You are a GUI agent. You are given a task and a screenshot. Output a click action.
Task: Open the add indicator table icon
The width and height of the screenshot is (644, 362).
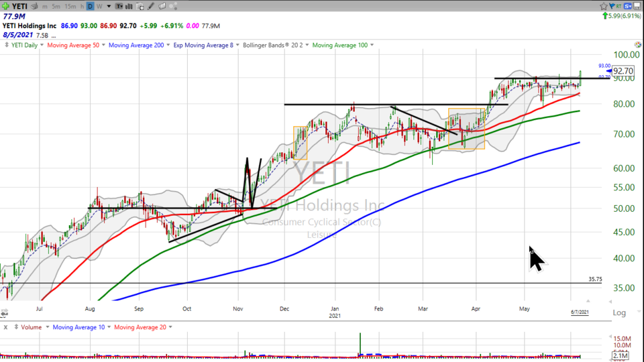(x=140, y=6)
